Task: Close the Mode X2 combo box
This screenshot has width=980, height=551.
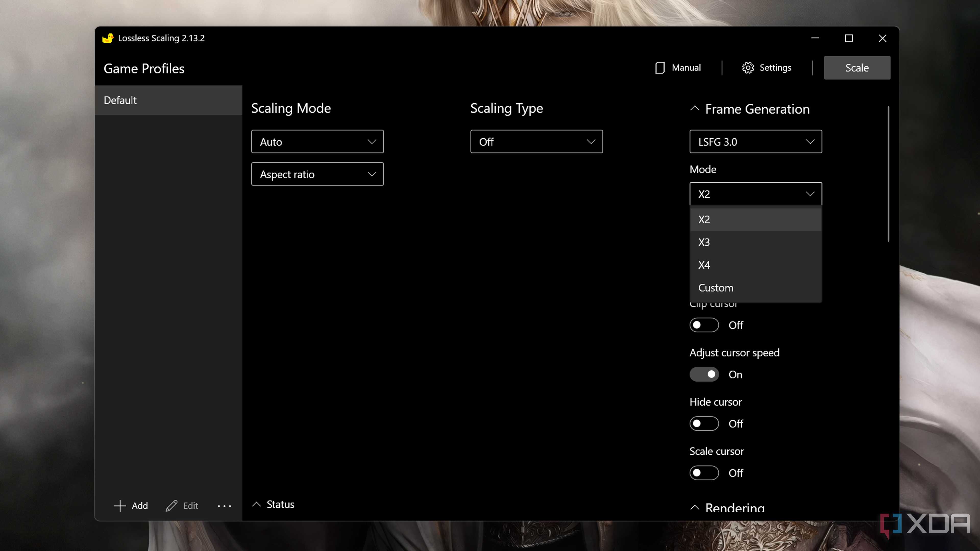Action: [x=755, y=194]
